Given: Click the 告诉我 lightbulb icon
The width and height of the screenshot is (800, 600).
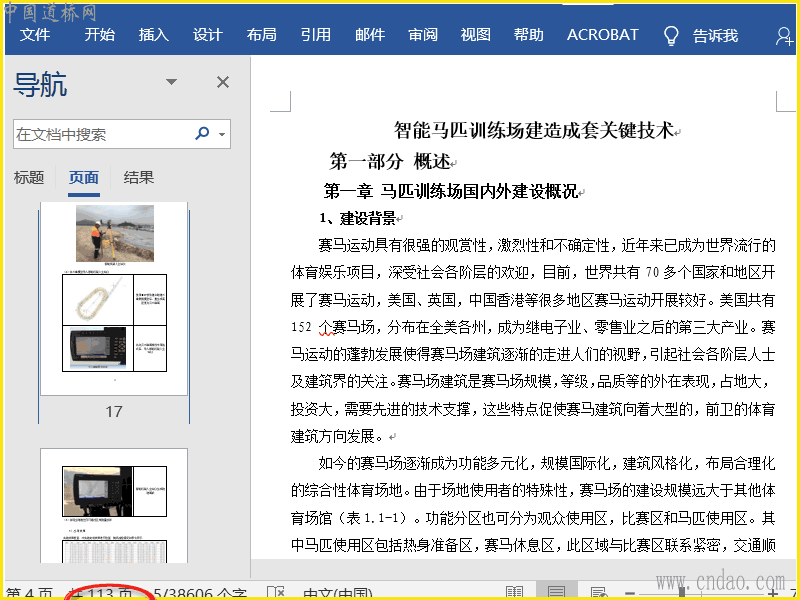Looking at the screenshot, I should [671, 36].
